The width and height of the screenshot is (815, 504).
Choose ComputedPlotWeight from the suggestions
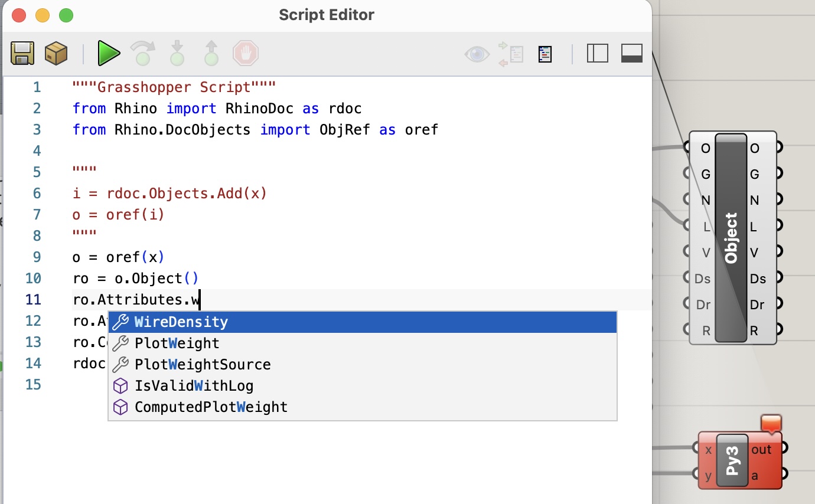click(x=363, y=407)
